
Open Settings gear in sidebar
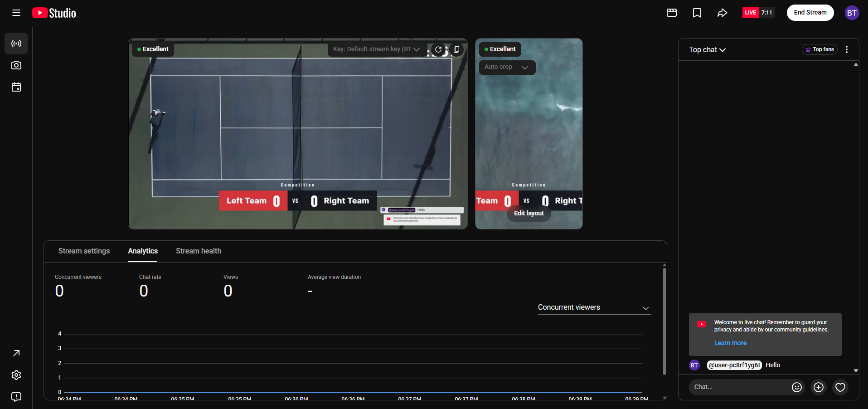pos(16,375)
